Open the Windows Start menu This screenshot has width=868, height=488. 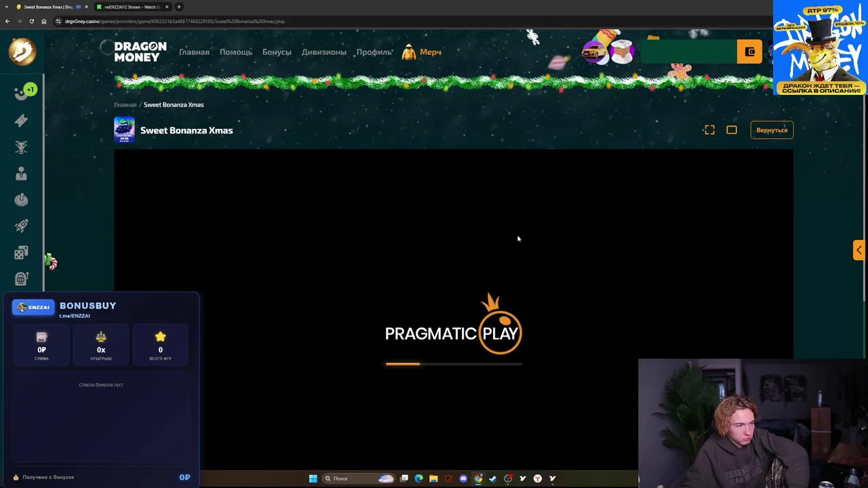tap(313, 479)
